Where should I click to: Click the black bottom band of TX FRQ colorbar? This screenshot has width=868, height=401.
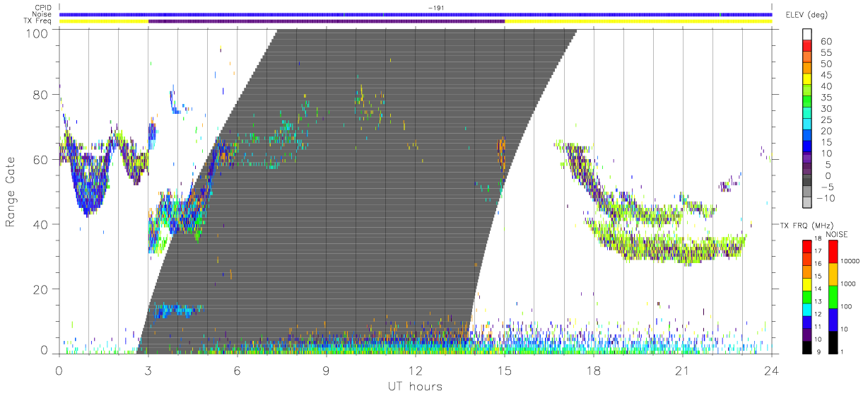807,347
